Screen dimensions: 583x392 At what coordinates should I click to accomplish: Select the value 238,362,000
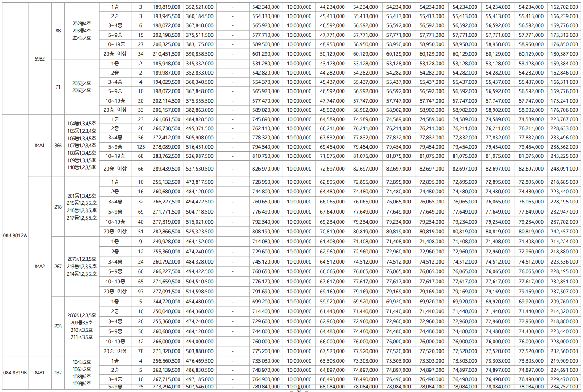click(565, 146)
